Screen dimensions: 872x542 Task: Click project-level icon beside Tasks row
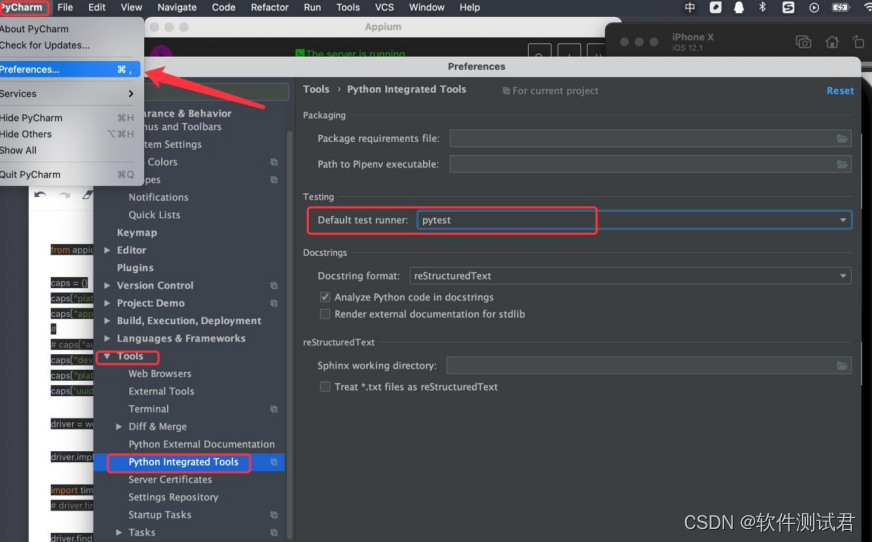click(274, 533)
